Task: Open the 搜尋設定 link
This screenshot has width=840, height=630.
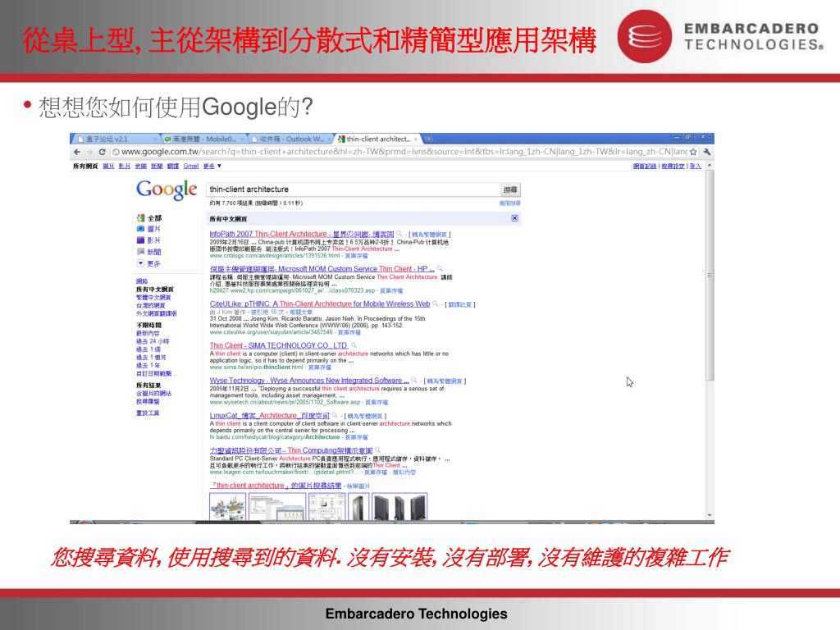Action: pos(673,166)
